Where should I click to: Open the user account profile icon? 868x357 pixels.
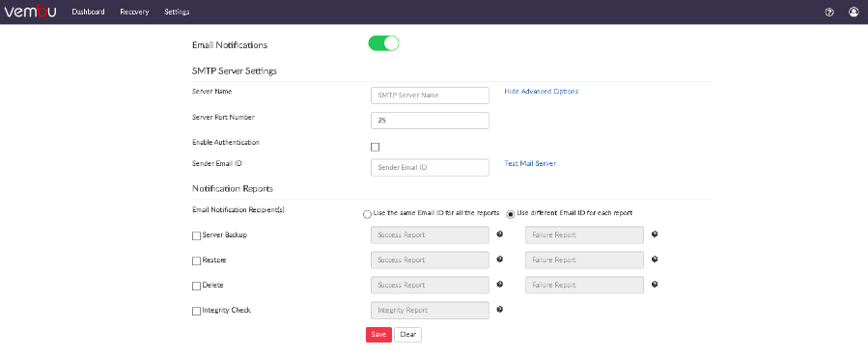point(854,13)
